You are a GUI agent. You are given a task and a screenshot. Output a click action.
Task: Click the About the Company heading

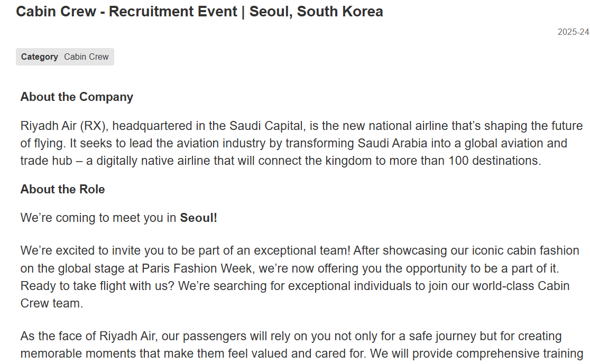[77, 97]
